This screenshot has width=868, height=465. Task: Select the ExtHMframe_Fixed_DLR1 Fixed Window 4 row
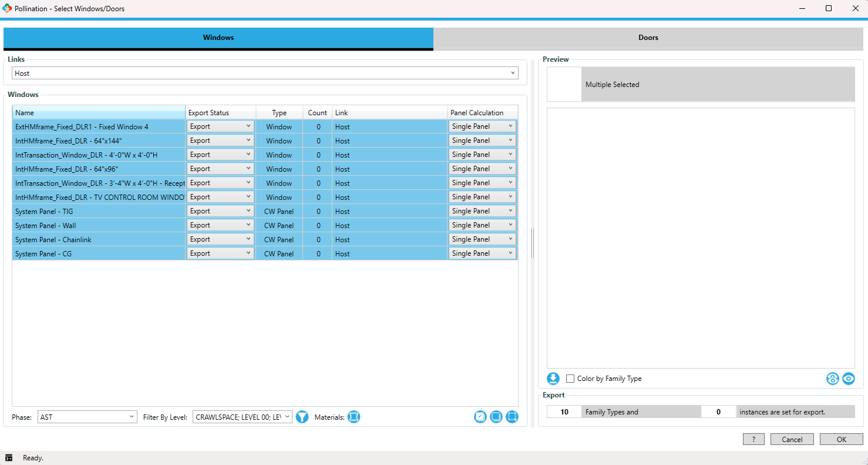click(98, 126)
